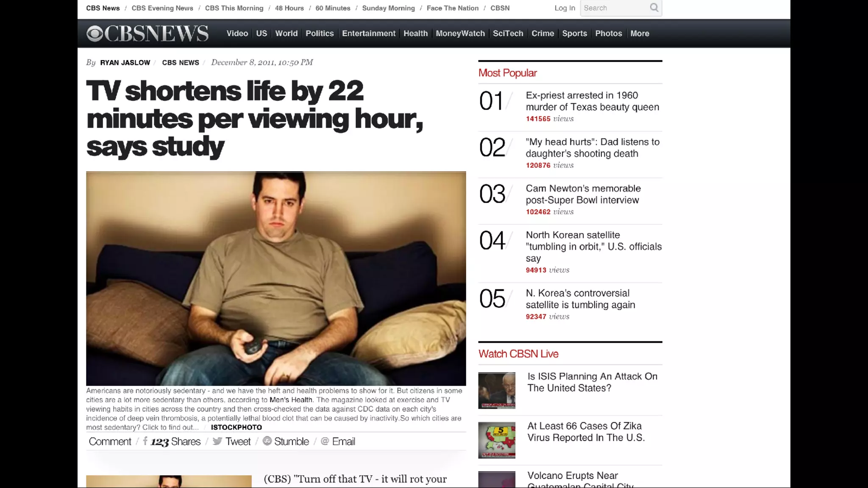Select SciTech in navigation bar
The width and height of the screenshot is (868, 488).
click(508, 33)
